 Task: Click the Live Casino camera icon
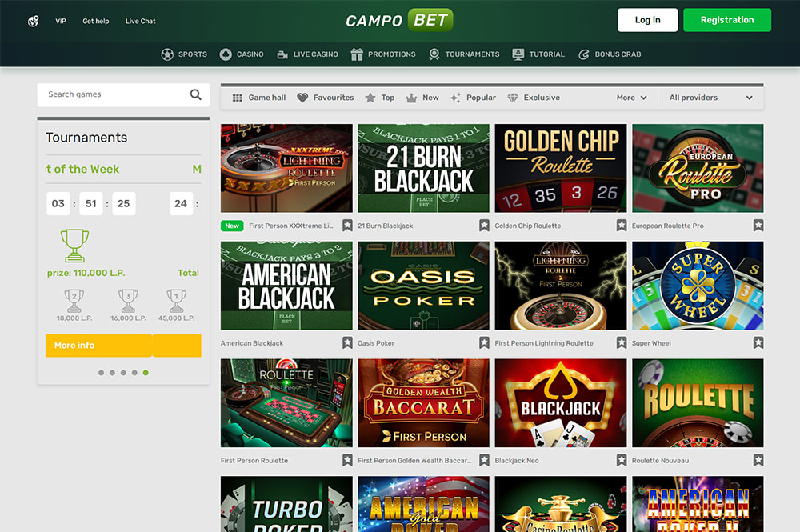click(282, 54)
